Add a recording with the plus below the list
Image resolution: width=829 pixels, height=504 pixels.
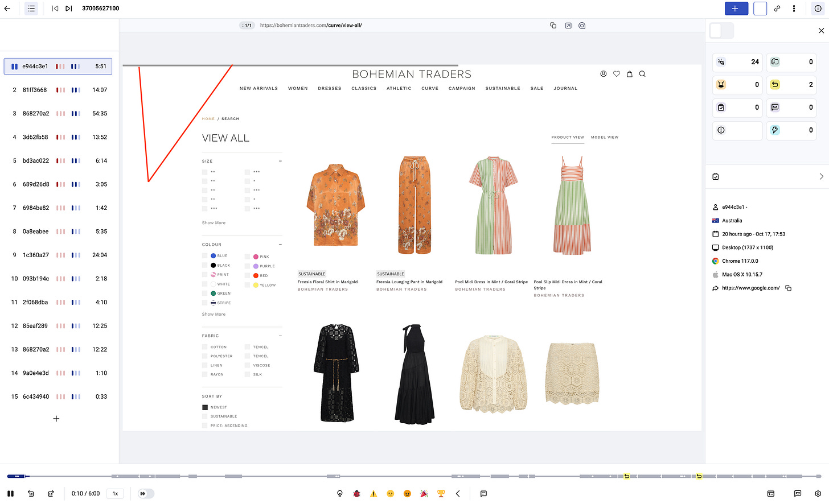coord(56,419)
